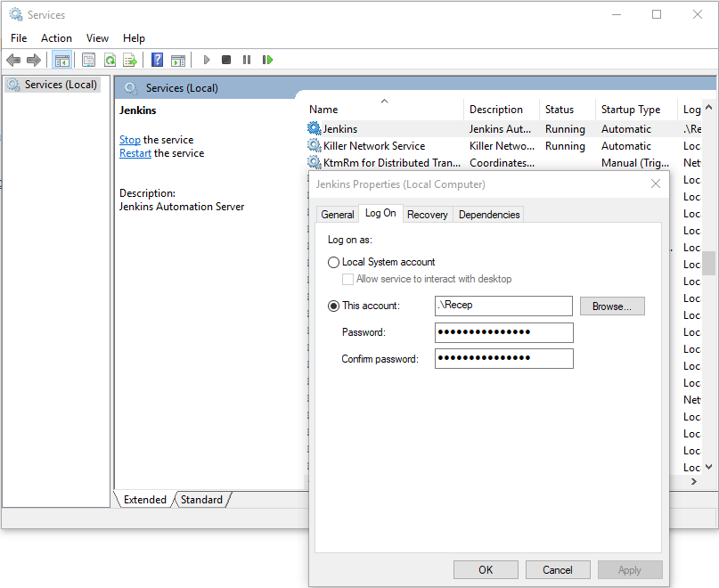Click the Restart Service toolbar icon
Screen dimensions: 719x588
[267, 60]
